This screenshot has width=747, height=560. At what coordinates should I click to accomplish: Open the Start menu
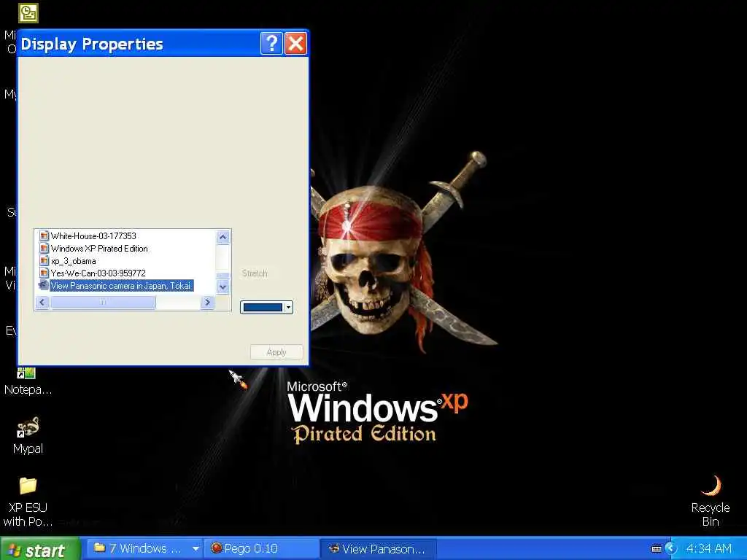40,549
